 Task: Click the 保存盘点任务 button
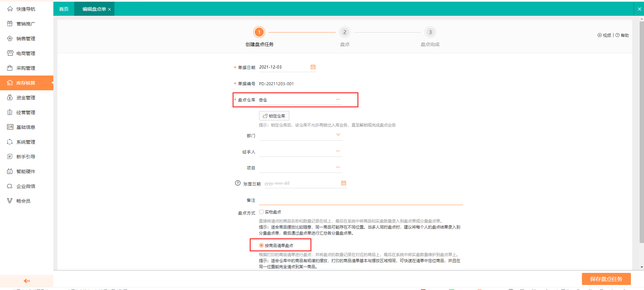[x=606, y=279]
